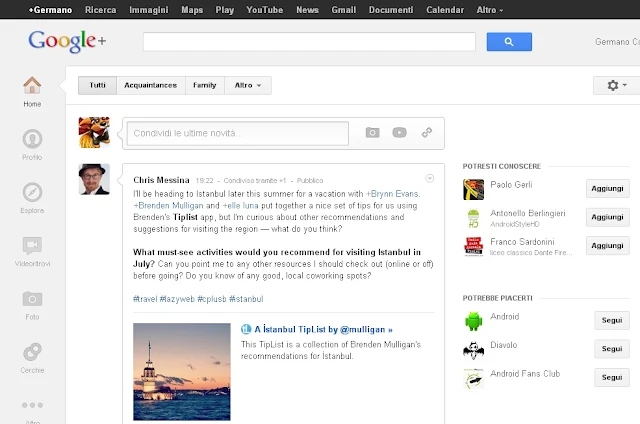Open Play in the top bar

pos(224,10)
